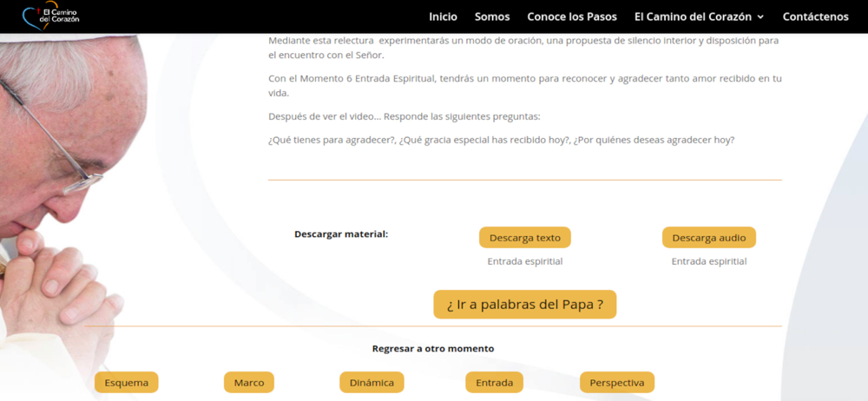The width and height of the screenshot is (868, 401).
Task: Click Entrada espiritial under Descarga texto
Action: coord(525,261)
